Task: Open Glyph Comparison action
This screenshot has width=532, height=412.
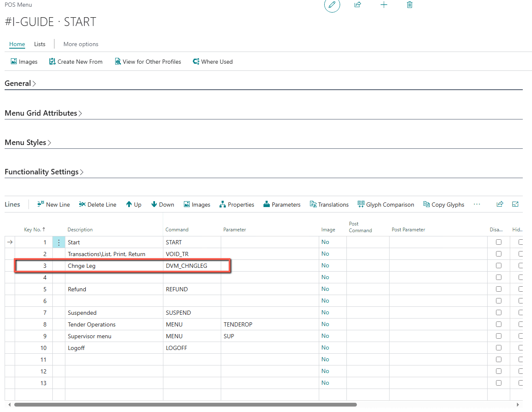Action: [386, 205]
